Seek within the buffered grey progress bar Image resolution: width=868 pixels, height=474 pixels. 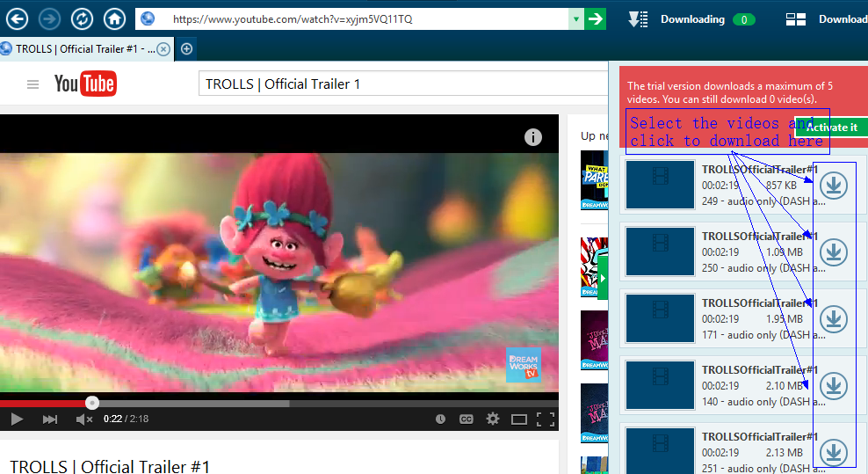click(x=194, y=404)
